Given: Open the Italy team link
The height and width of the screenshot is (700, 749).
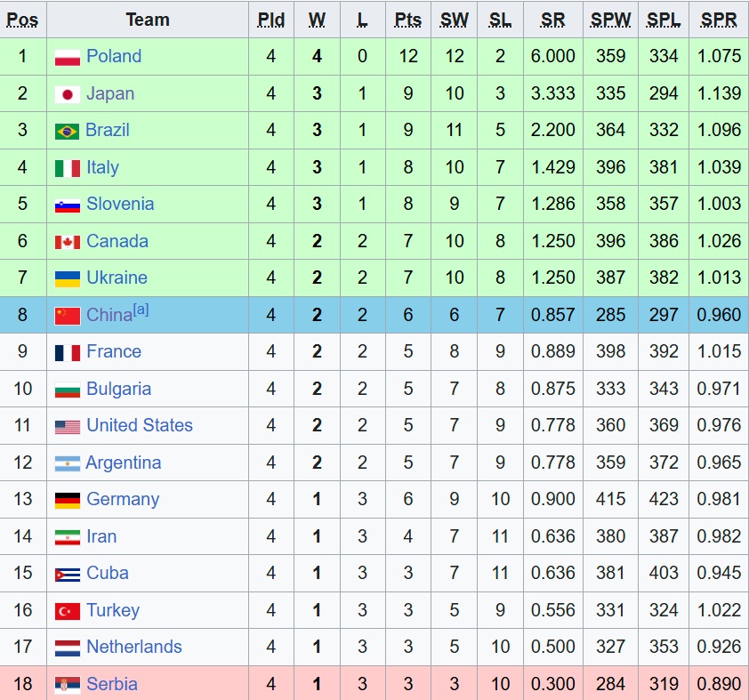Looking at the screenshot, I should pyautogui.click(x=102, y=167).
